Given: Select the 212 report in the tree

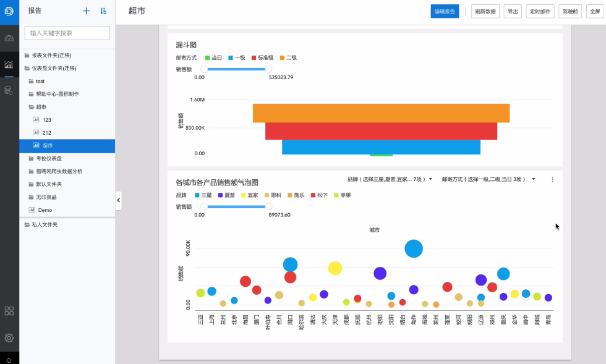Looking at the screenshot, I should pyautogui.click(x=46, y=132).
